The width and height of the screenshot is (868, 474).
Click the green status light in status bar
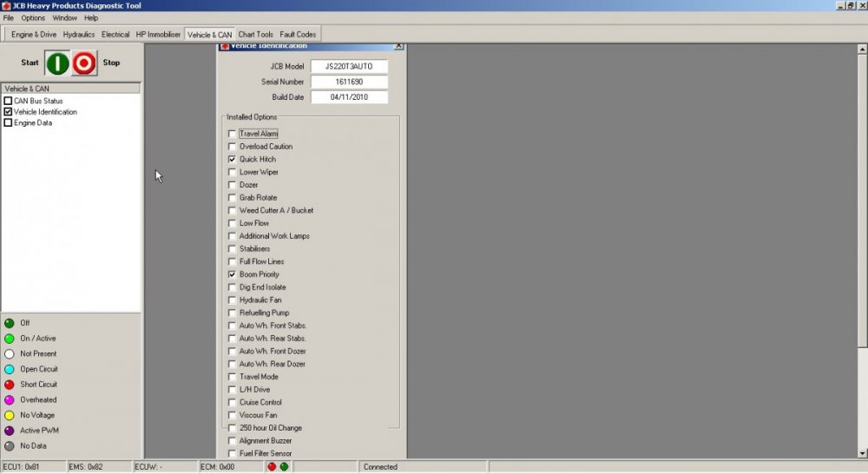[x=284, y=467]
